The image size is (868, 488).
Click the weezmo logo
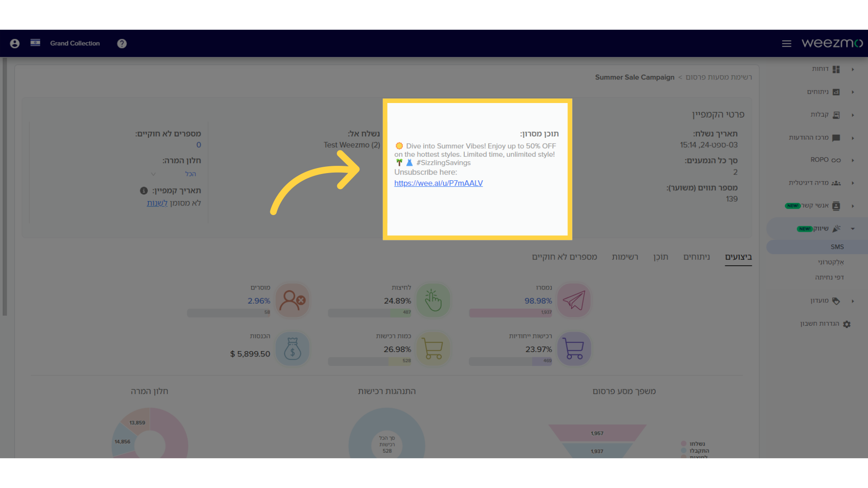click(x=832, y=43)
